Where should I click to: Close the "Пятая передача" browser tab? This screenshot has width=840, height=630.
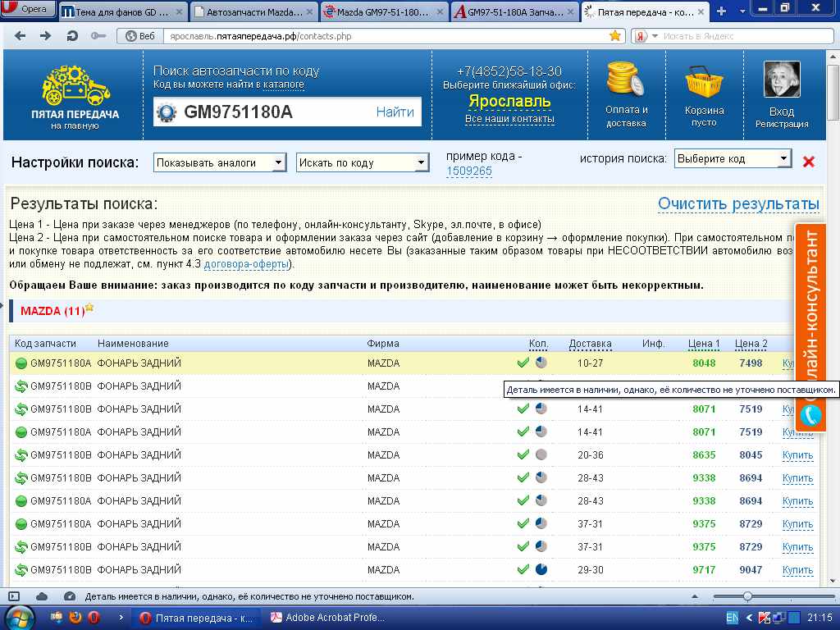coord(701,11)
